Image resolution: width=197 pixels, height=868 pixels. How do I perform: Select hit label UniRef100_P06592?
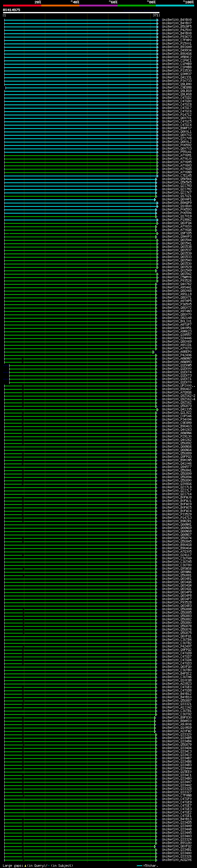(177, 145)
